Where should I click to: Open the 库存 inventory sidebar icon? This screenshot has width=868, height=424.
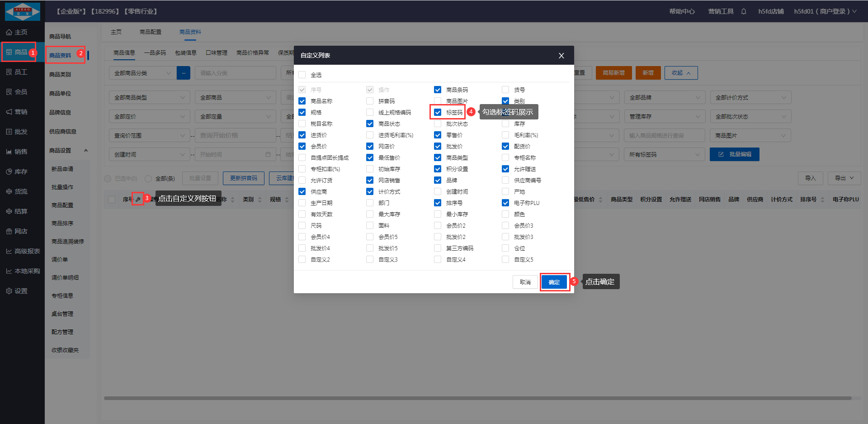9,172
